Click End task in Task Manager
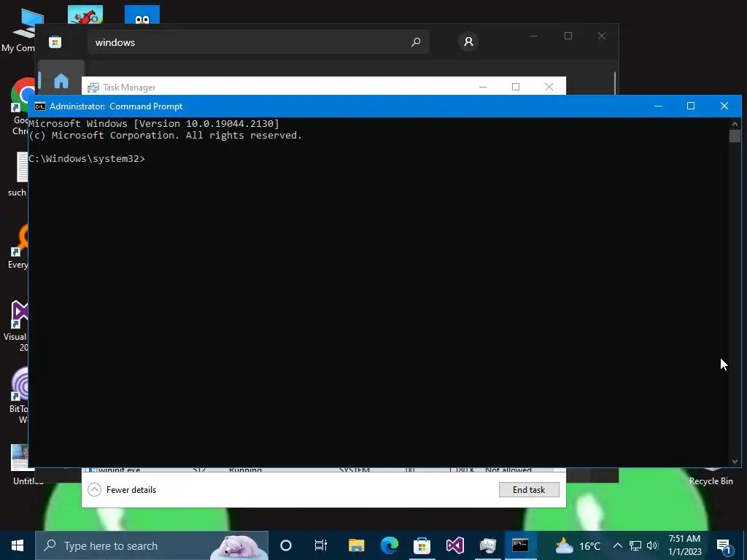 [529, 489]
